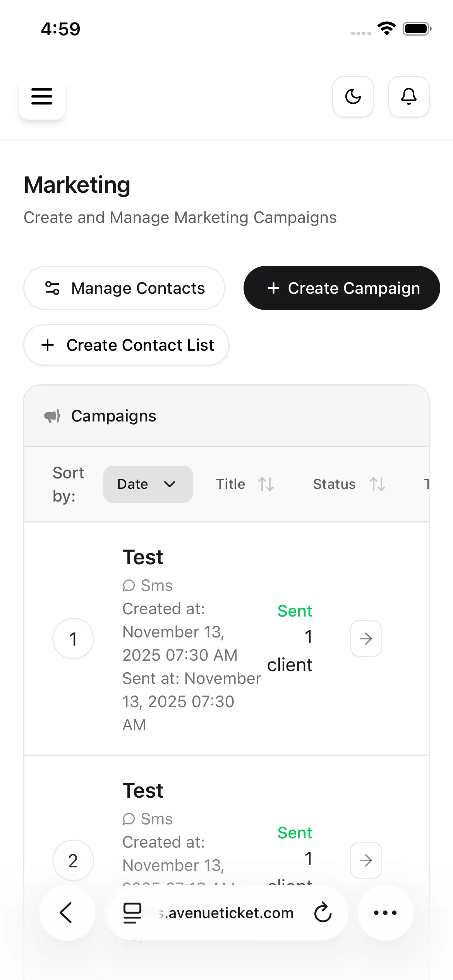
Task: Open notifications bell
Action: pos(408,96)
